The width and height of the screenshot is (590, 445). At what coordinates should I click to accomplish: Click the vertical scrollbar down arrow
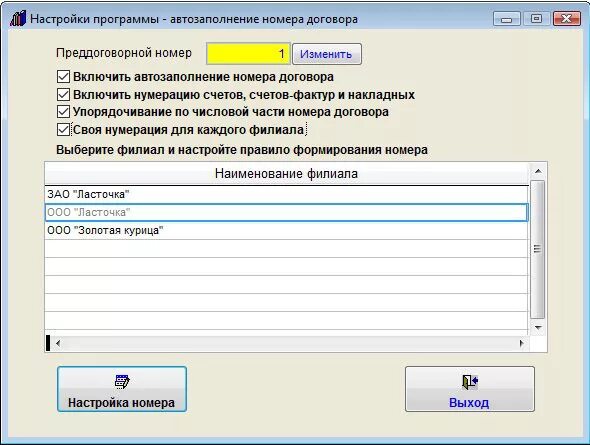(x=538, y=328)
